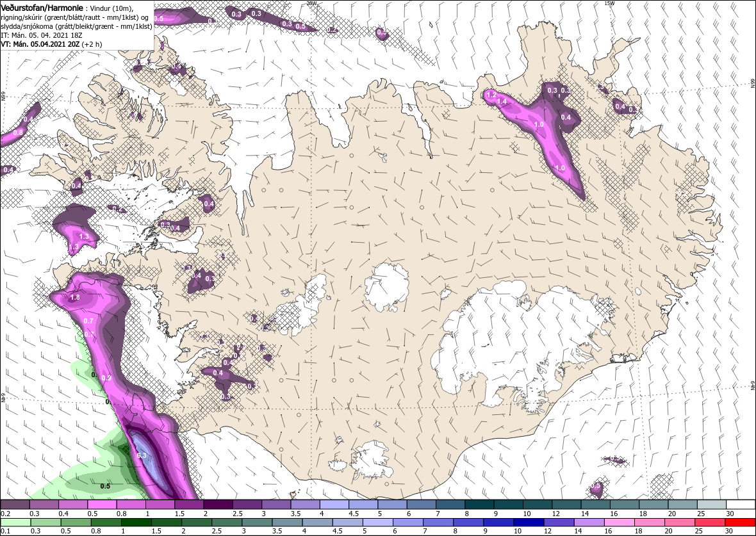
Task: Click the 'VT: Mán. 05.04.2021 20Z' valid time line
Action: click(x=52, y=44)
